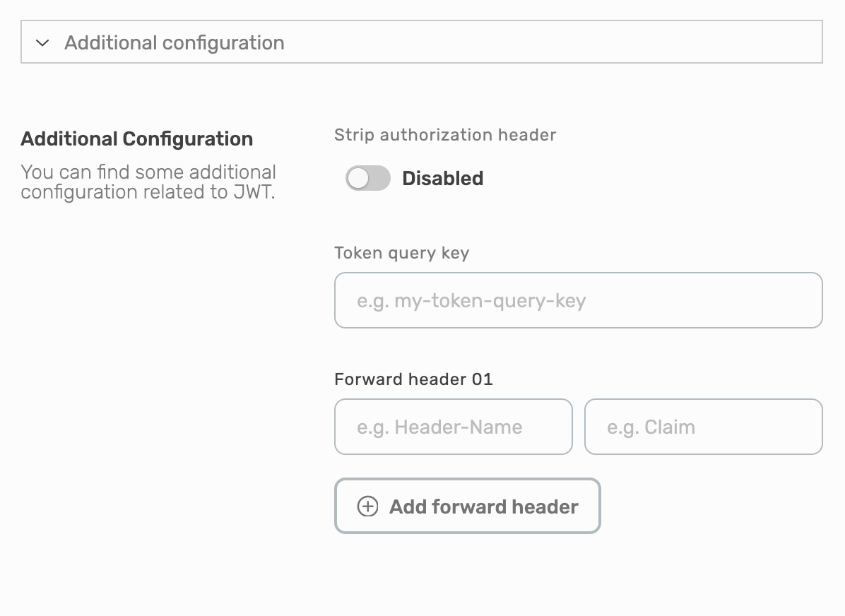
Task: Click the Disabled label text
Action: [x=443, y=178]
